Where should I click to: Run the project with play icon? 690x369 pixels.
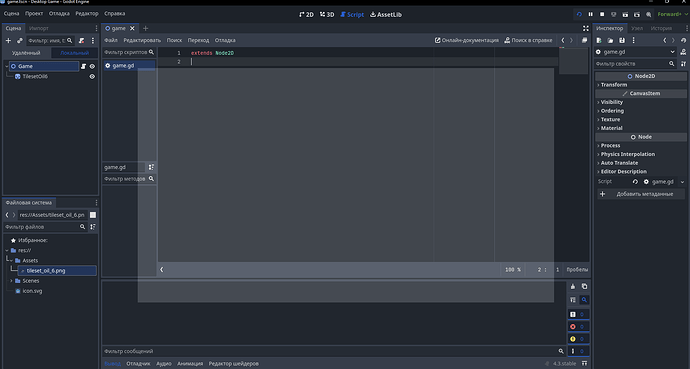pyautogui.click(x=579, y=15)
